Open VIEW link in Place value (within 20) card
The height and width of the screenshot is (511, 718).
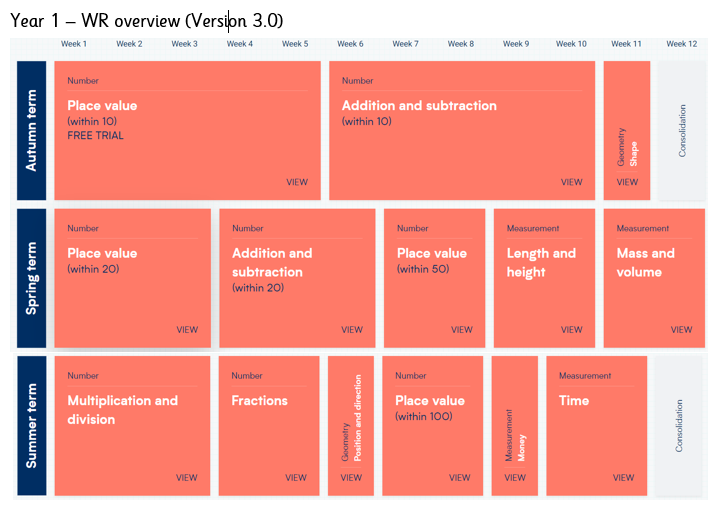point(187,330)
